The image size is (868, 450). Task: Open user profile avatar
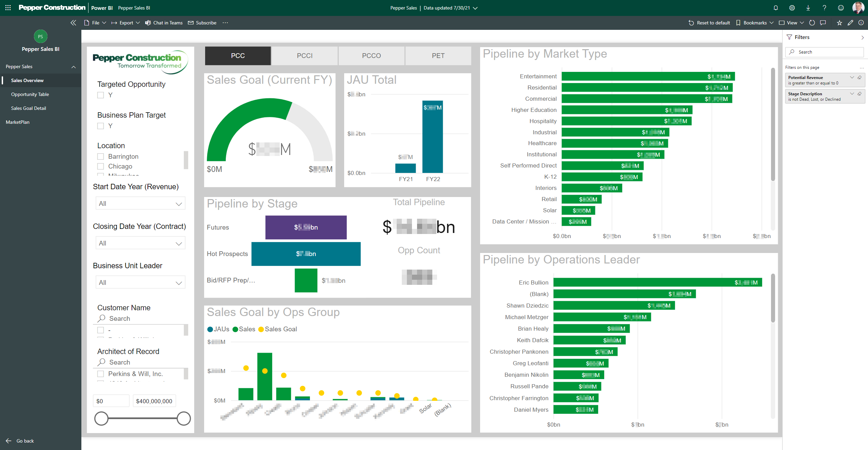(858, 8)
